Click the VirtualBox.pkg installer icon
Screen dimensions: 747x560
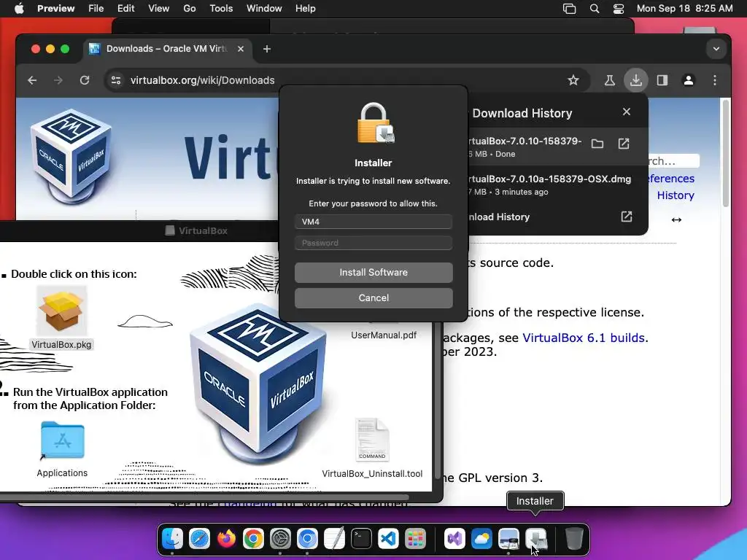point(62,312)
